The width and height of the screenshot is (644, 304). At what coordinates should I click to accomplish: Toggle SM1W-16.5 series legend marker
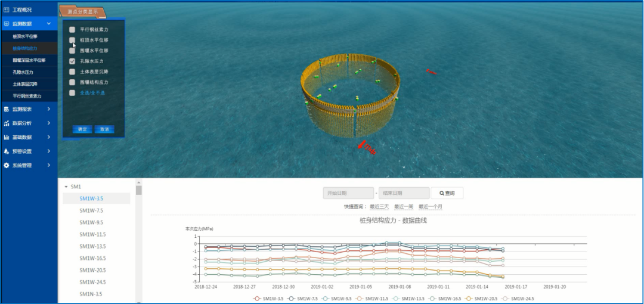click(432, 299)
